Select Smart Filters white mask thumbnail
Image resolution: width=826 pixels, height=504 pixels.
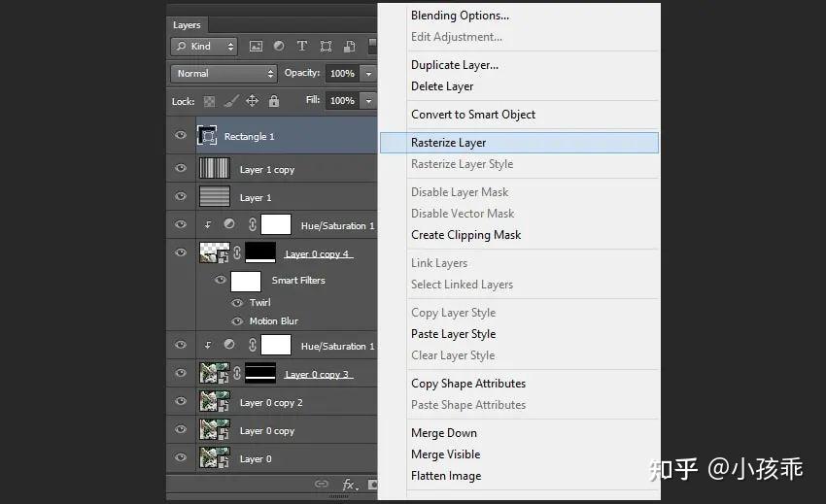pos(246,282)
